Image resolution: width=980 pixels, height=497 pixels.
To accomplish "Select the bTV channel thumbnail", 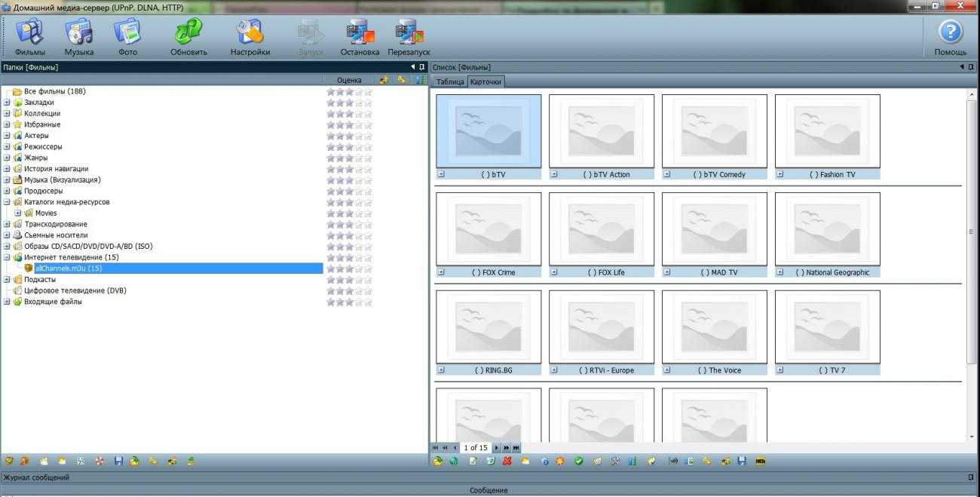I will pos(488,130).
